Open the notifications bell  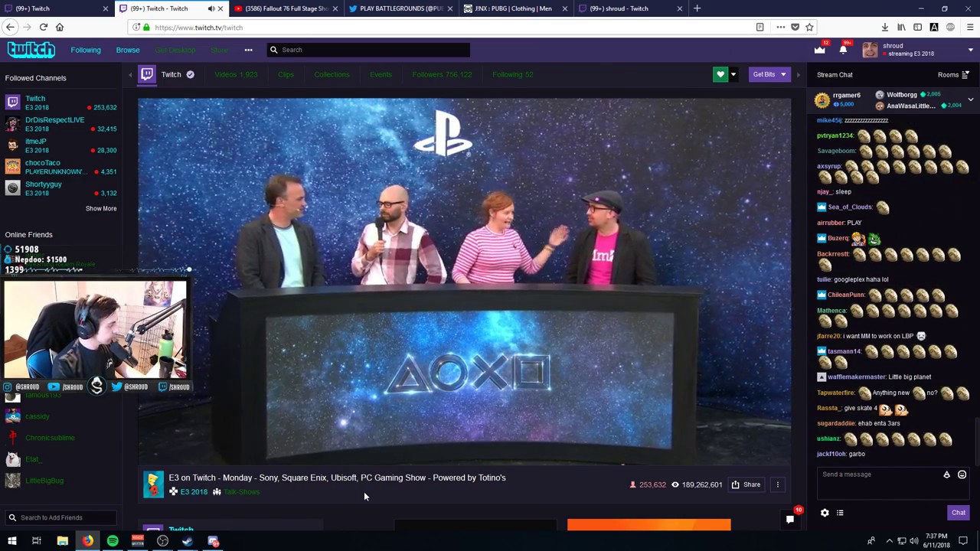(843, 50)
